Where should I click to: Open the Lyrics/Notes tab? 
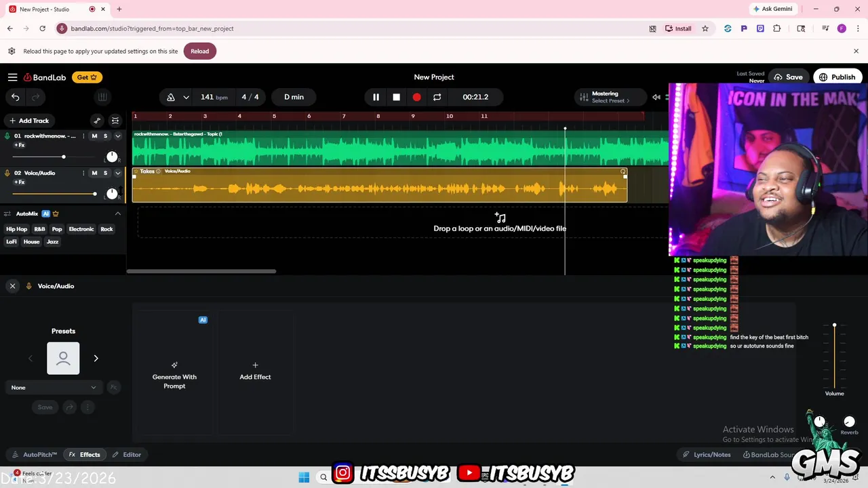(x=707, y=455)
